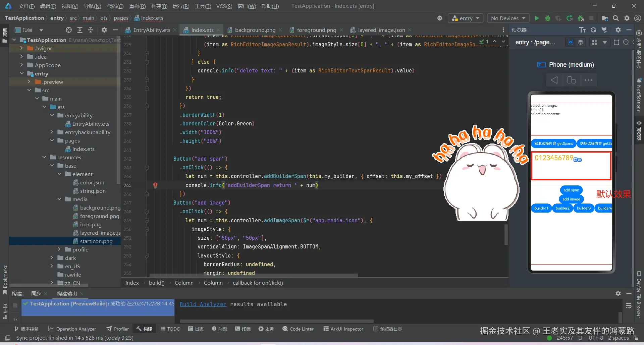Click the builder2 button in preview
This screenshot has width=644, height=345.
(562, 208)
